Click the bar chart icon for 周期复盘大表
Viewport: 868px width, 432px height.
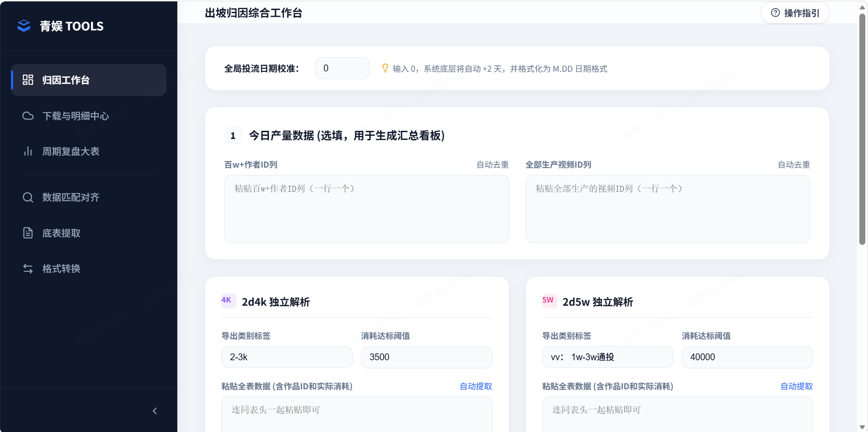tap(28, 151)
